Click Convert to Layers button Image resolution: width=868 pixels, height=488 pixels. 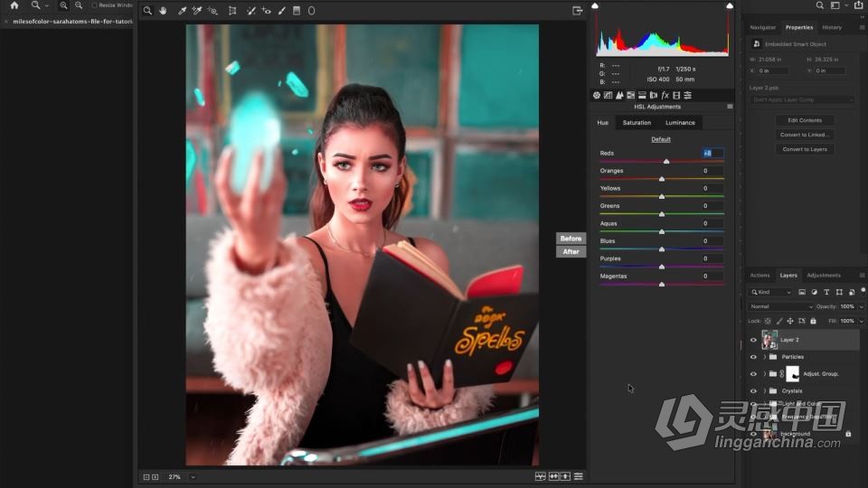pyautogui.click(x=805, y=149)
